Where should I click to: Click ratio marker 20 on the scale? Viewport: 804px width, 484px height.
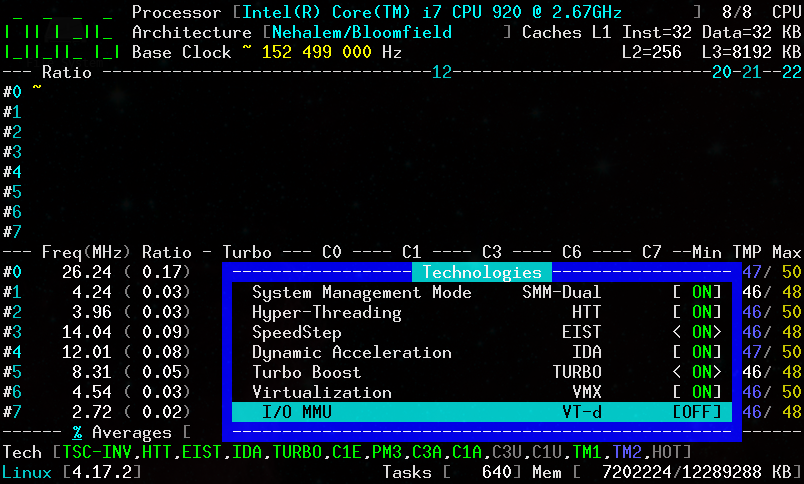coord(721,72)
